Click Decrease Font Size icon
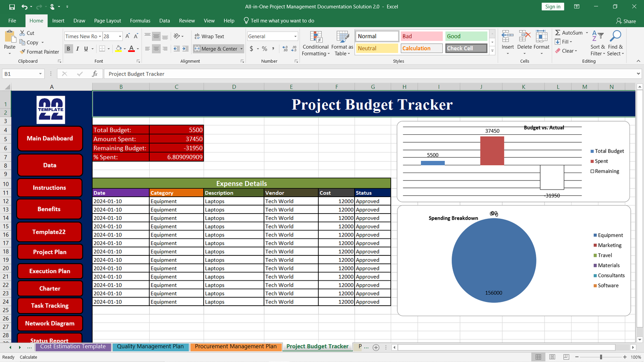Image resolution: width=644 pixels, height=362 pixels. coord(136,36)
